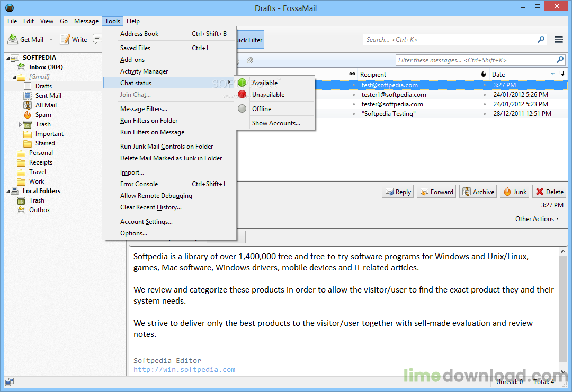Select the Work folder
This screenshot has height=392, width=572.
tap(37, 181)
